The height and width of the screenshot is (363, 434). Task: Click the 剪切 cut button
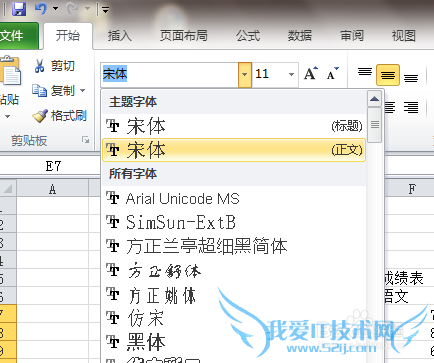(55, 66)
